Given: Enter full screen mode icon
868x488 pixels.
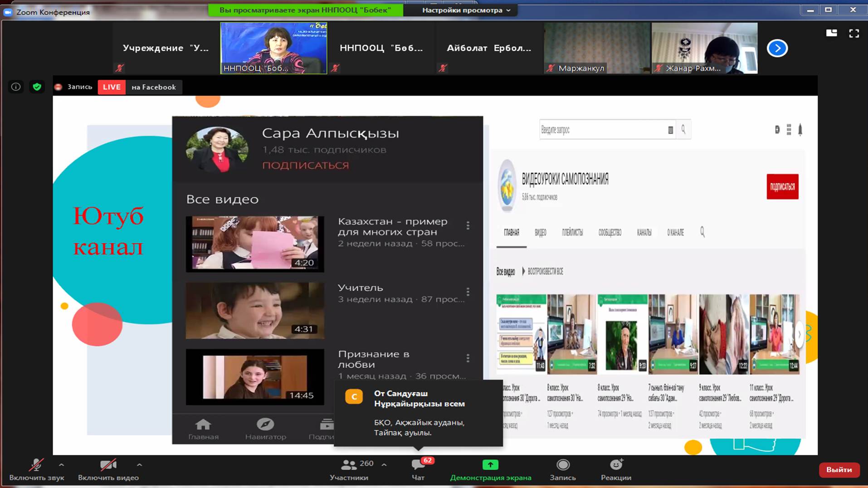Looking at the screenshot, I should [854, 33].
